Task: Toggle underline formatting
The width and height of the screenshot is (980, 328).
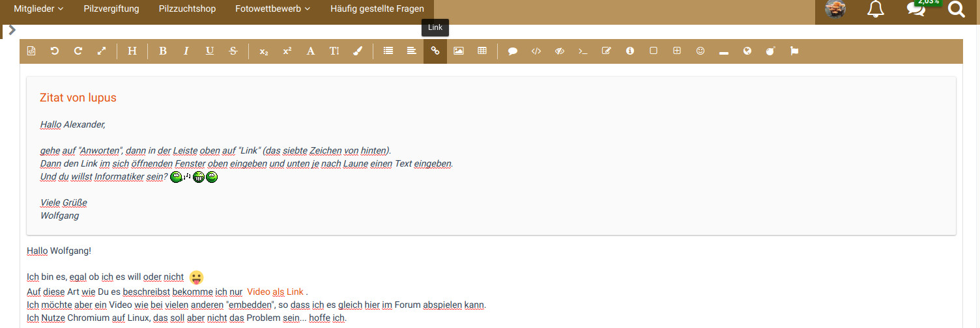Action: [x=210, y=51]
